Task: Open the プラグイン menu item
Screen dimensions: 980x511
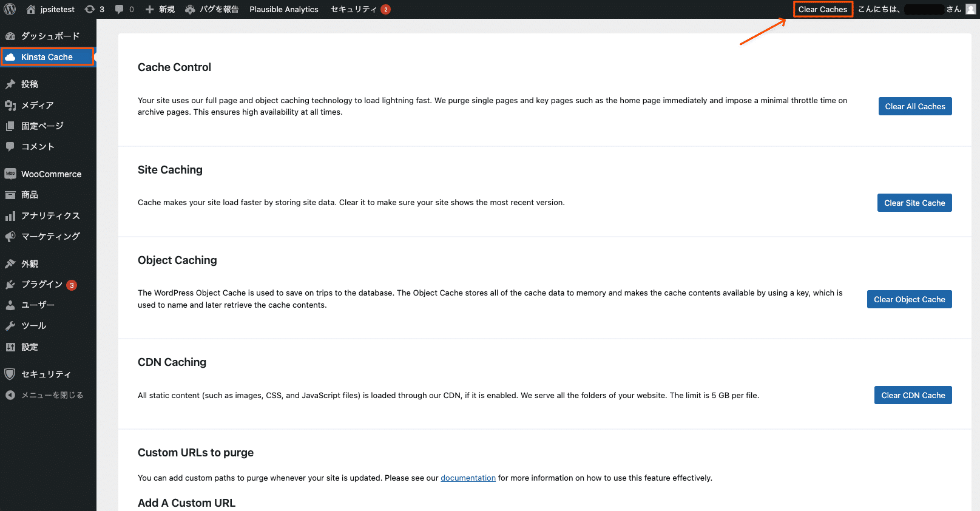Action: pos(48,284)
